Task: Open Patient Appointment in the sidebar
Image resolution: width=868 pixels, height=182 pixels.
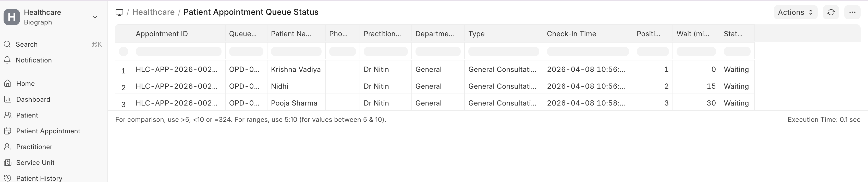Action: (x=48, y=131)
